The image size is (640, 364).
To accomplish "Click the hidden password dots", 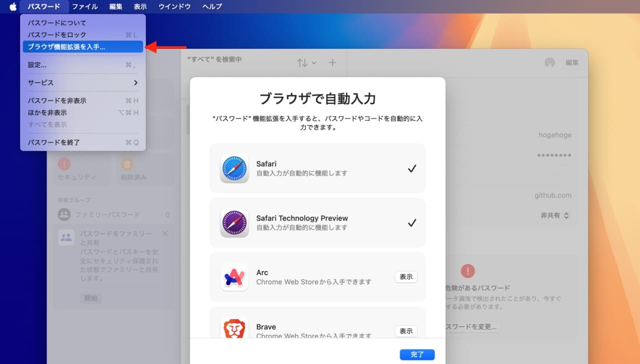I will coord(554,155).
